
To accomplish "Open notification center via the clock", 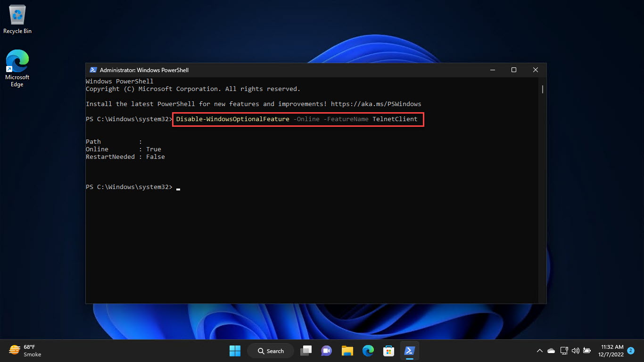I will click(611, 351).
